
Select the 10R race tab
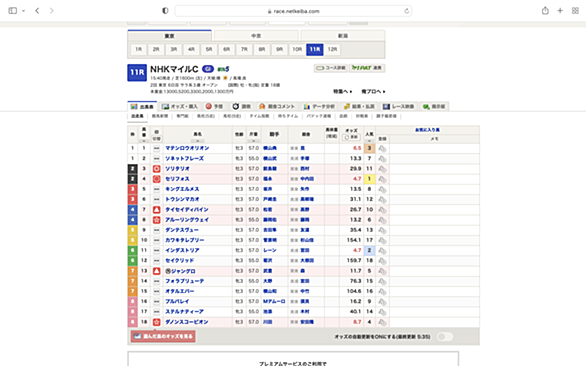click(297, 49)
